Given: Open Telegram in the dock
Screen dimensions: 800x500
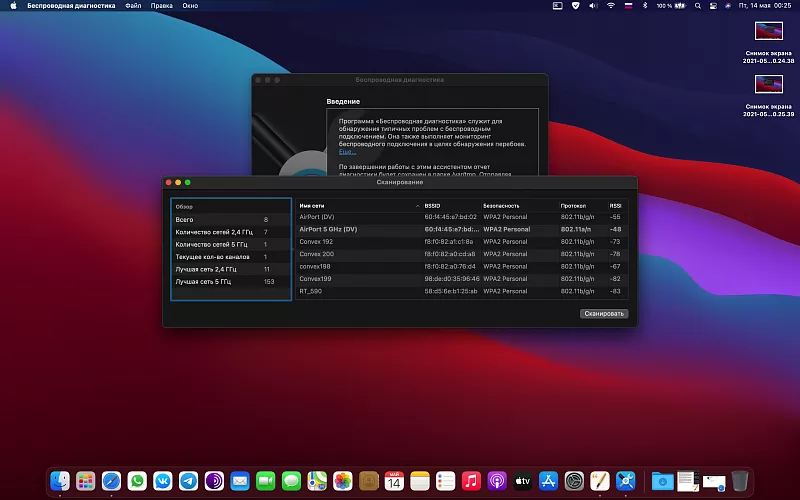Looking at the screenshot, I should [189, 481].
